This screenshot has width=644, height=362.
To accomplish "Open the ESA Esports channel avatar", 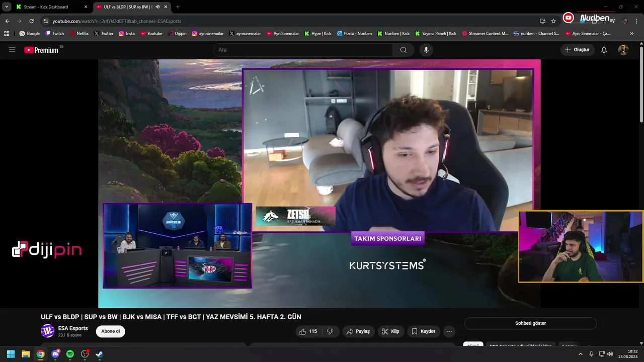I will [47, 331].
